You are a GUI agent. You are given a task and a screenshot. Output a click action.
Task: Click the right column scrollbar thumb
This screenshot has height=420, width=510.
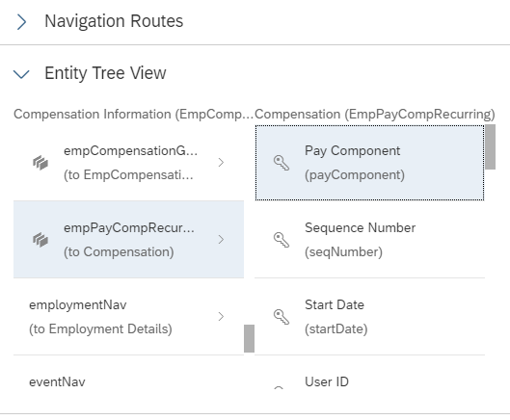490,146
